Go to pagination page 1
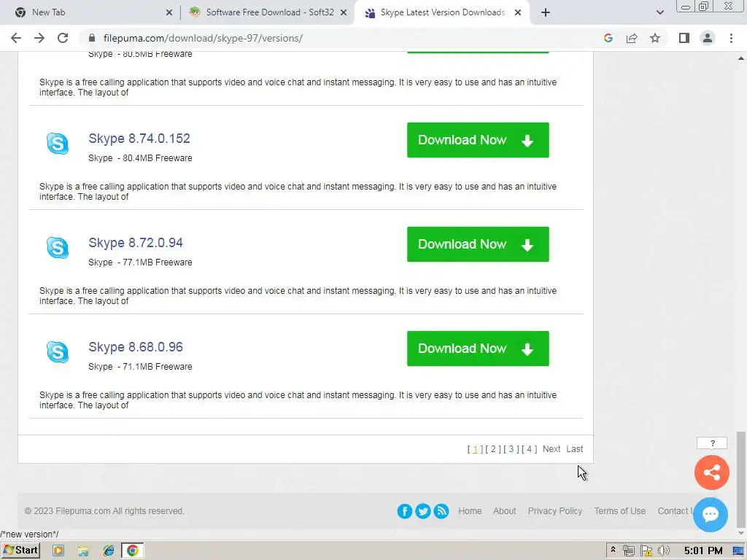The width and height of the screenshot is (747, 560). tap(475, 449)
